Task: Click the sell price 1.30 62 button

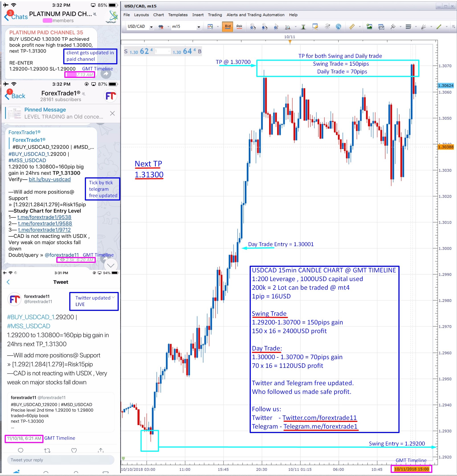Action: 138,51
